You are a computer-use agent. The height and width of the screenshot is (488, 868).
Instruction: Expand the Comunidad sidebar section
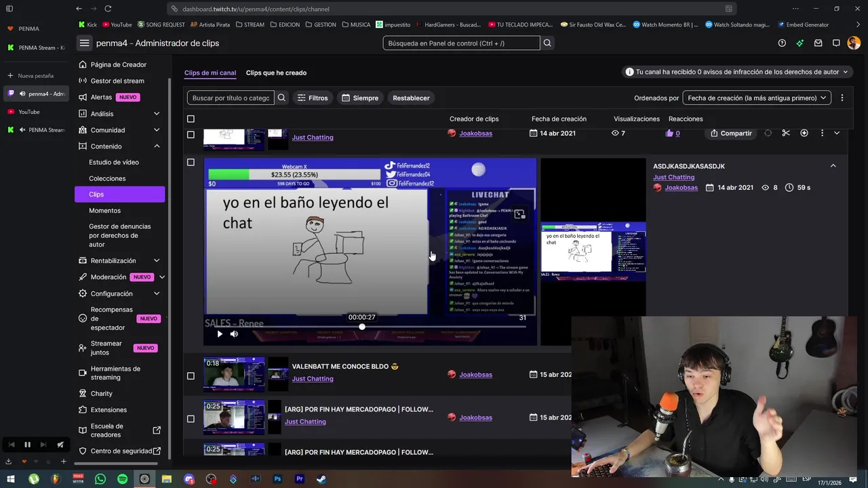(x=157, y=129)
